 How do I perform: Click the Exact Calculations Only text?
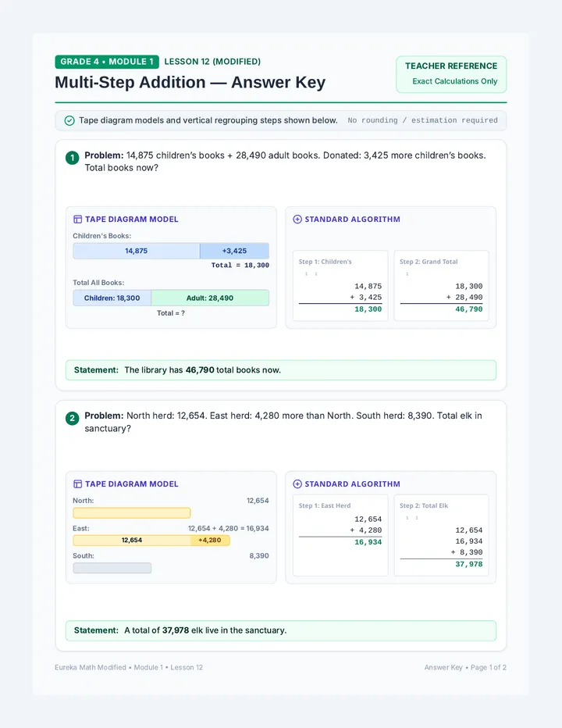(455, 81)
